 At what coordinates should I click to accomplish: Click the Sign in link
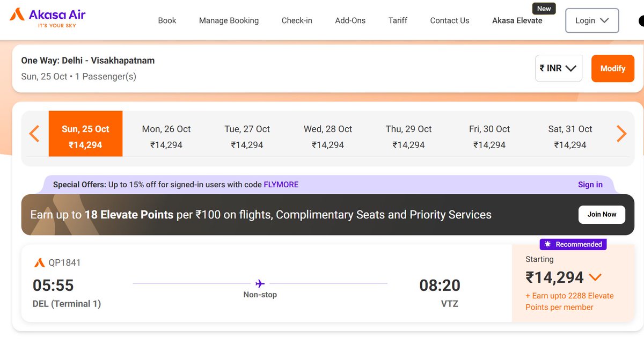click(x=590, y=185)
